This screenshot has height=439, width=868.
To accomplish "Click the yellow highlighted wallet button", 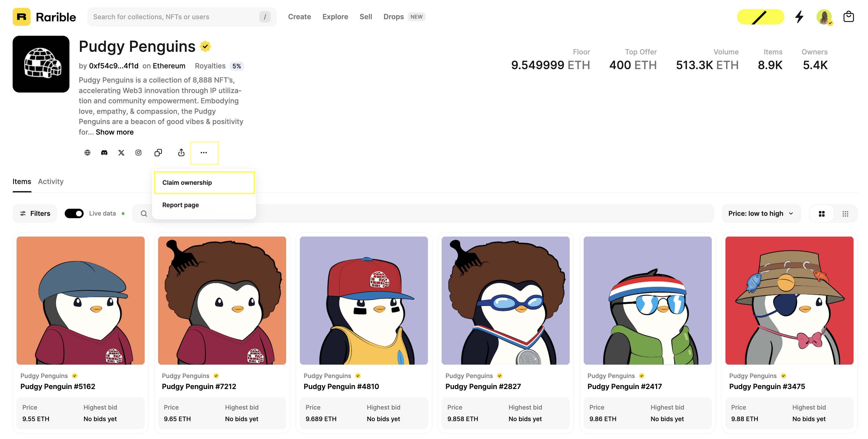I will click(x=760, y=17).
